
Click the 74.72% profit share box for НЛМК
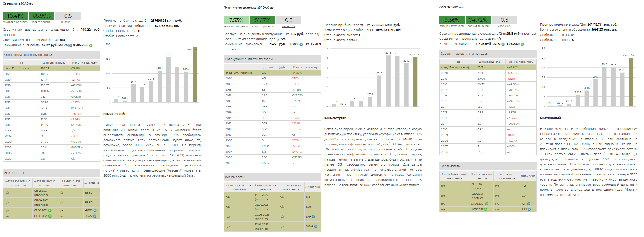click(x=478, y=20)
